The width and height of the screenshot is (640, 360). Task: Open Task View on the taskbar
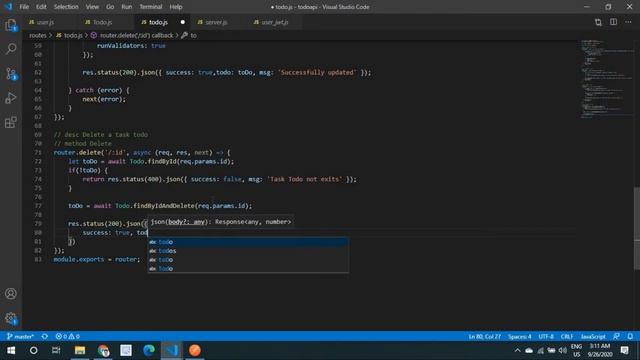click(56, 350)
